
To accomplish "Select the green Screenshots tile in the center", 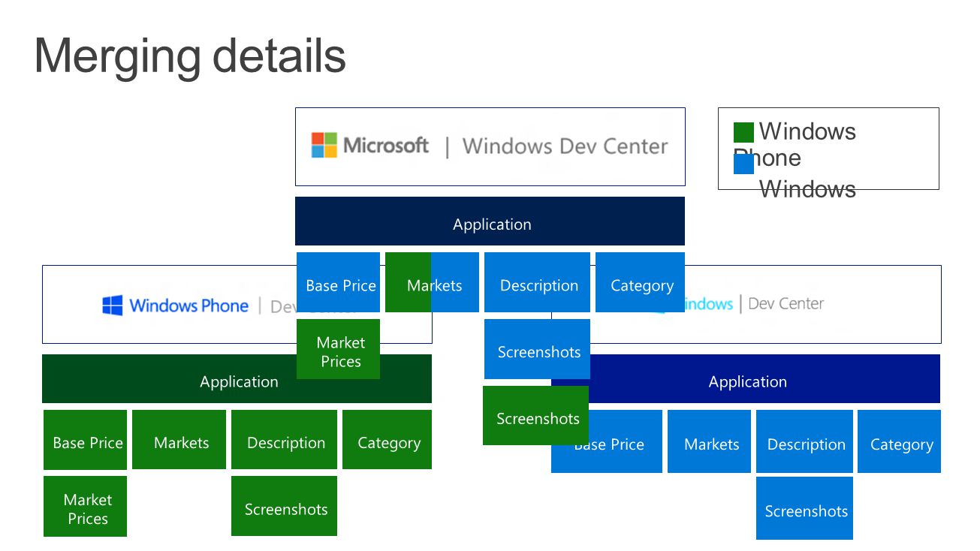I will tap(535, 415).
